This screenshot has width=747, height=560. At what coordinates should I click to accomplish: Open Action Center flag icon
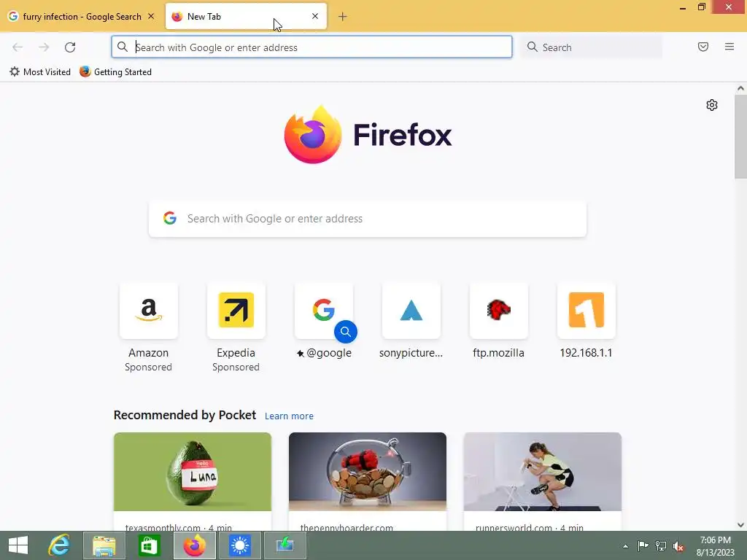coord(643,545)
